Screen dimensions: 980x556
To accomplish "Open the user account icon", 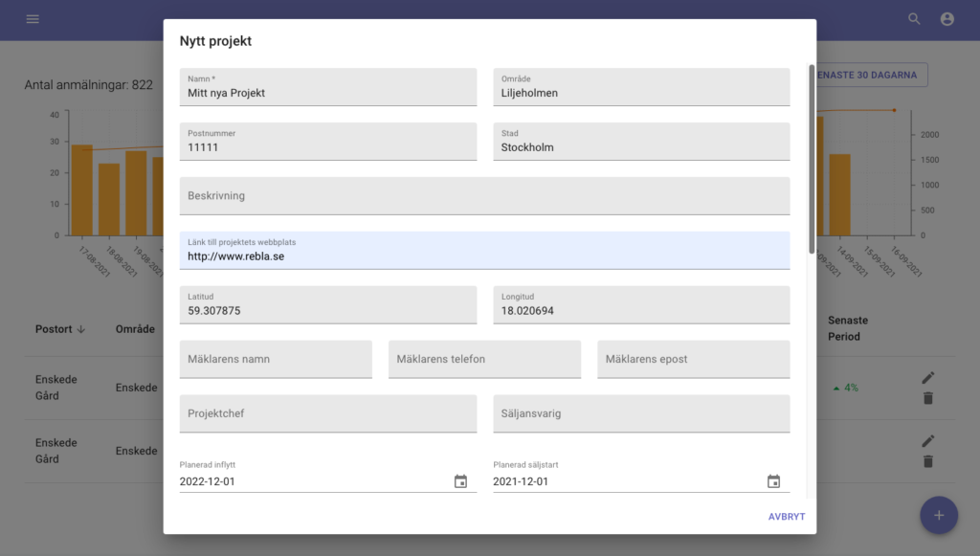I will (x=947, y=19).
